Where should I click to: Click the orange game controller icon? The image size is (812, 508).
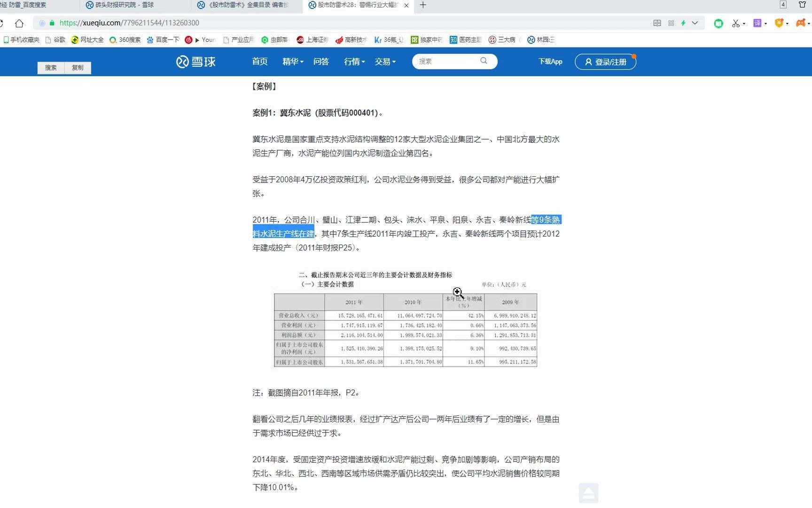(x=800, y=23)
